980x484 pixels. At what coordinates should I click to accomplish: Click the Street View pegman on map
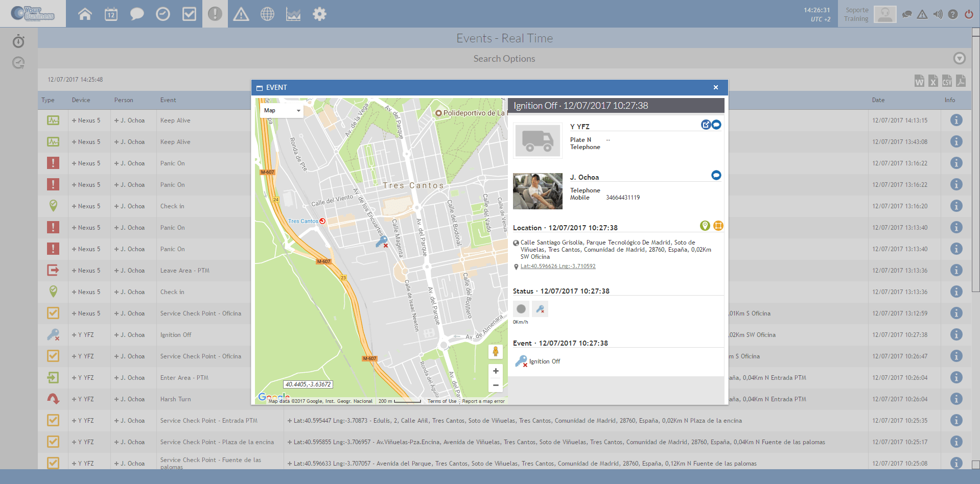(495, 351)
